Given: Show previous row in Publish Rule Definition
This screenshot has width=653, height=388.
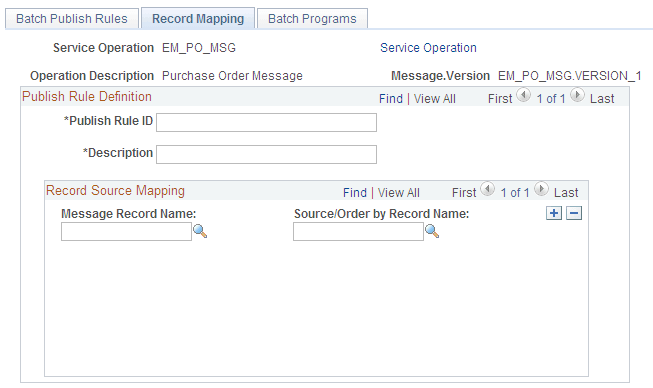Looking at the screenshot, I should point(523,95).
